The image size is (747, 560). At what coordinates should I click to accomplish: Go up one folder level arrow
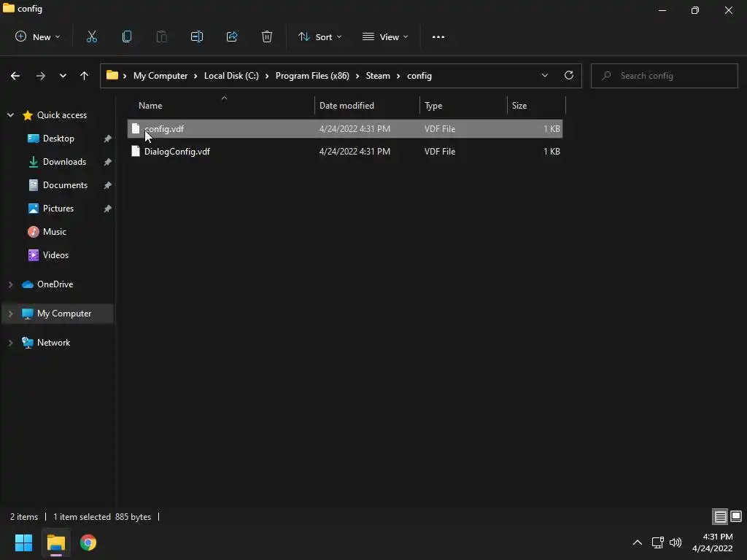[x=85, y=76]
